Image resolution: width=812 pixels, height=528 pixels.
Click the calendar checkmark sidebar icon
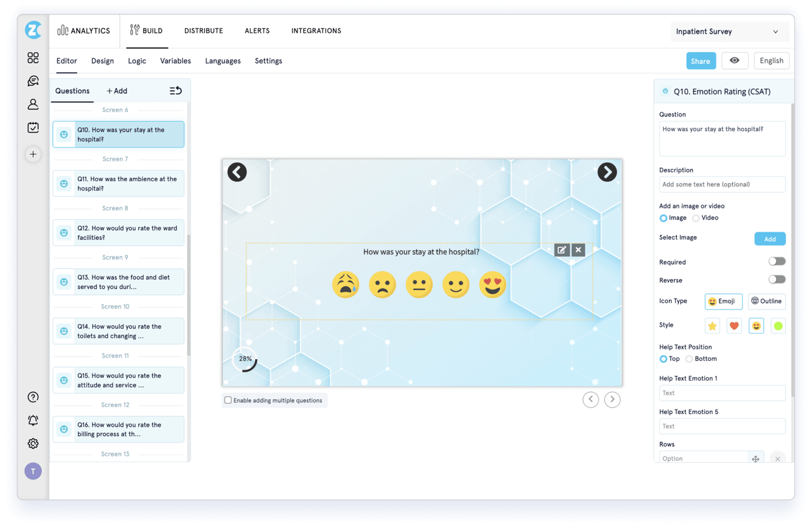point(33,127)
